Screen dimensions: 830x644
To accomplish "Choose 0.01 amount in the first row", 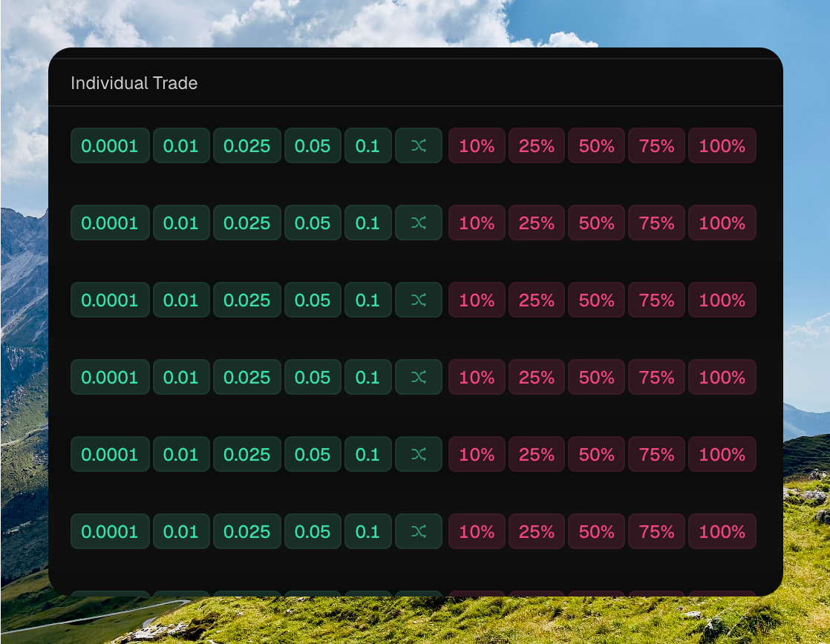I will point(181,145).
